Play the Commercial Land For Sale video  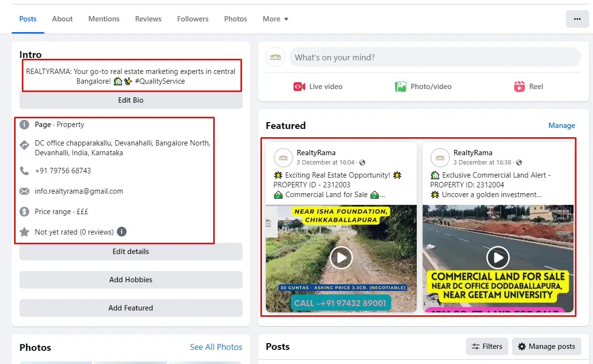tap(498, 257)
